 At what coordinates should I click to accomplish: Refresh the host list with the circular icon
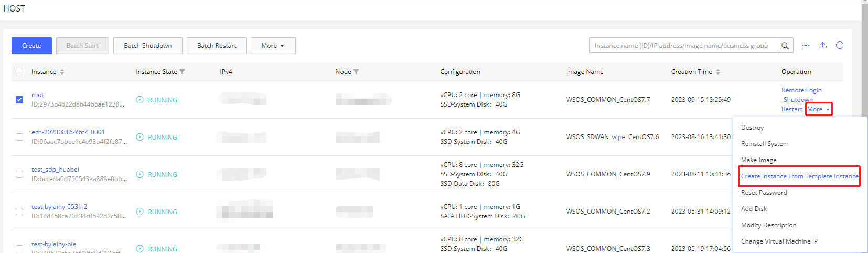[839, 46]
